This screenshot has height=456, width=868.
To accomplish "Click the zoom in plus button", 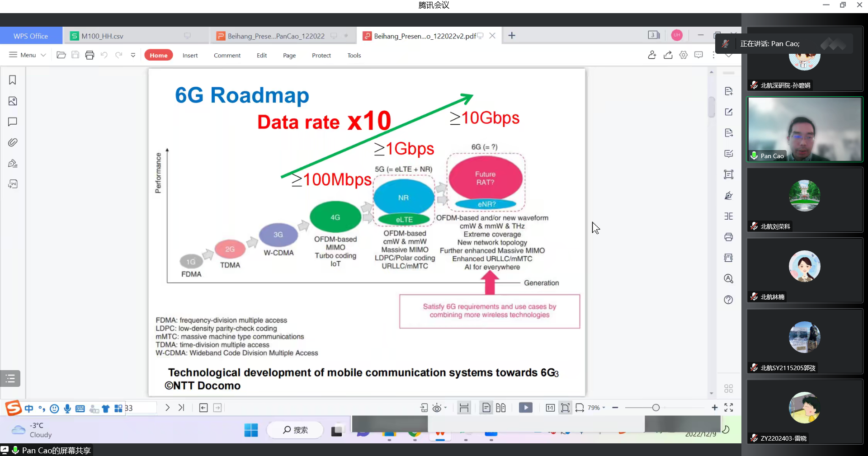I will pos(715,408).
